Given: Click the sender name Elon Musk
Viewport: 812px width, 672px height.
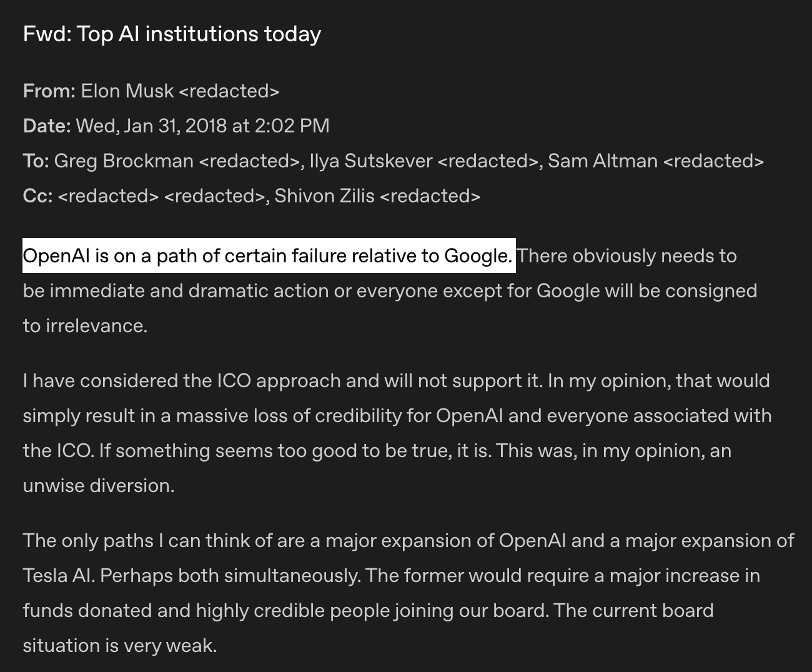Looking at the screenshot, I should pyautogui.click(x=127, y=91).
